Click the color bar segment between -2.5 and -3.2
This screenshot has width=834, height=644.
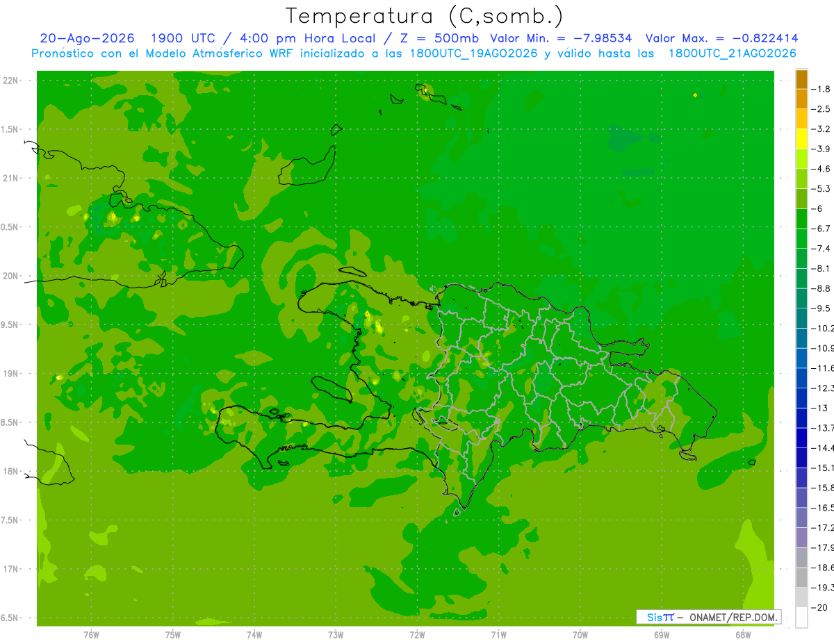pos(801,119)
